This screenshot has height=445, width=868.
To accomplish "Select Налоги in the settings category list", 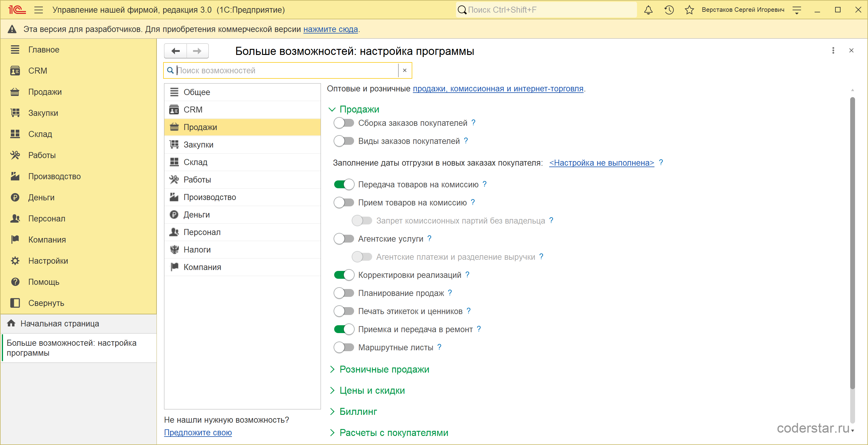I will point(242,250).
